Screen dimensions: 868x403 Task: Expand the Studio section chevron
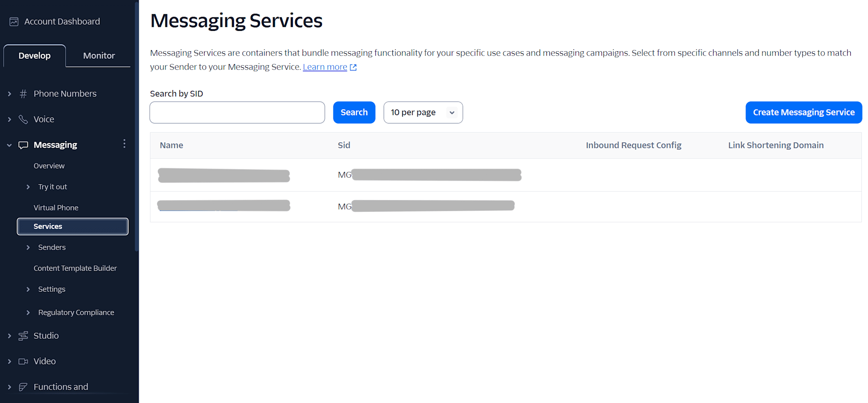coord(10,336)
